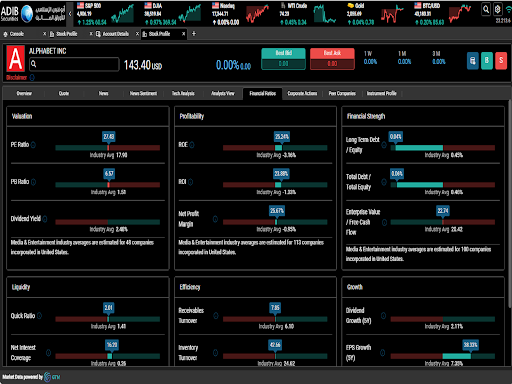Click the blue order basket icon

click(x=473, y=61)
